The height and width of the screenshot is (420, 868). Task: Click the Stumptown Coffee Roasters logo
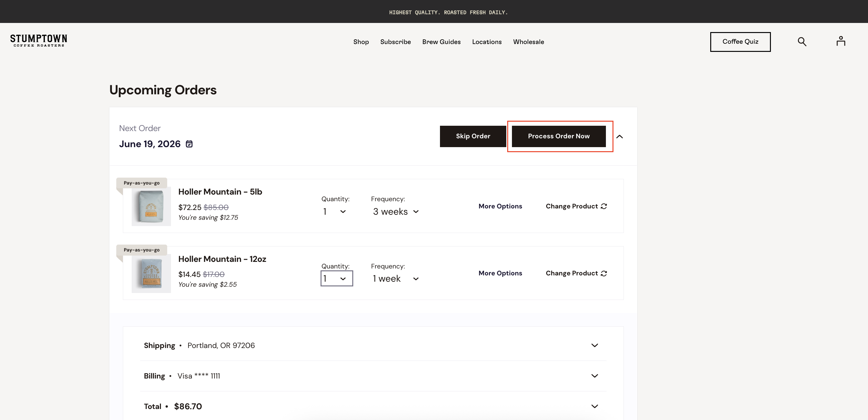point(39,41)
